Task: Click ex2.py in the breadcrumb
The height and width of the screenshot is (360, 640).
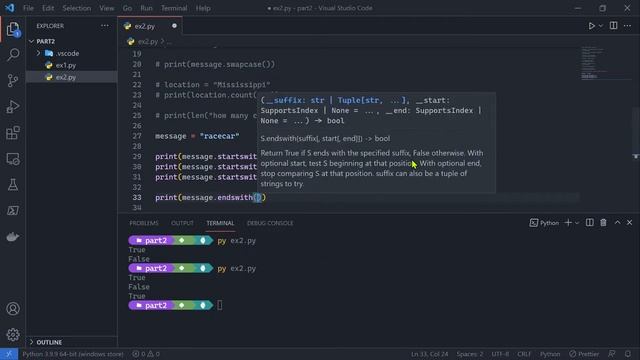Action: (148, 42)
